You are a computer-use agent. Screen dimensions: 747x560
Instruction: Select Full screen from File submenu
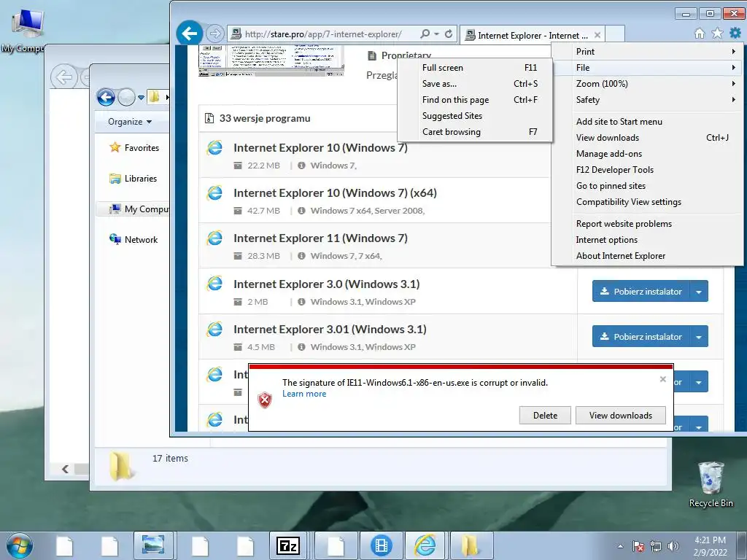[x=475, y=68]
